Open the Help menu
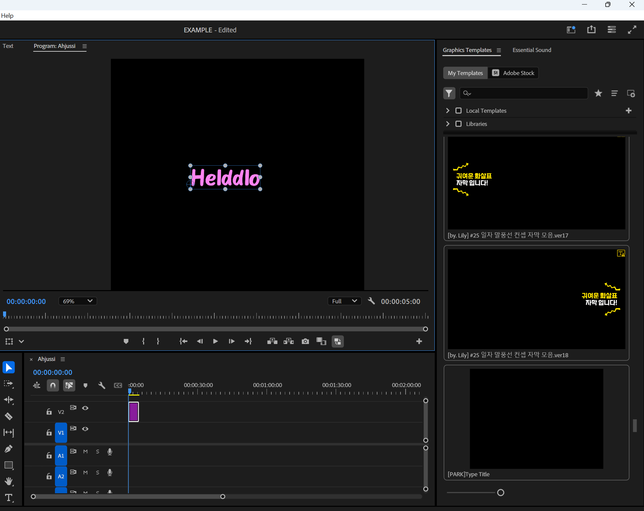 [x=8, y=16]
